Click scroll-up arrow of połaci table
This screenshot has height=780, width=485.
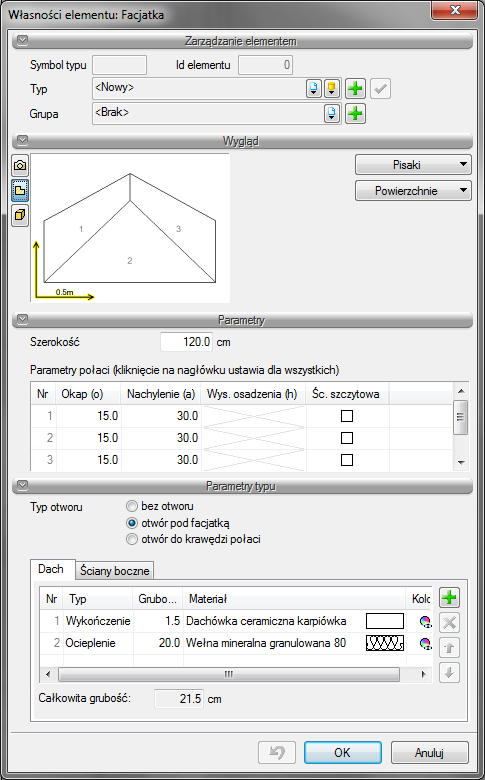[x=461, y=391]
